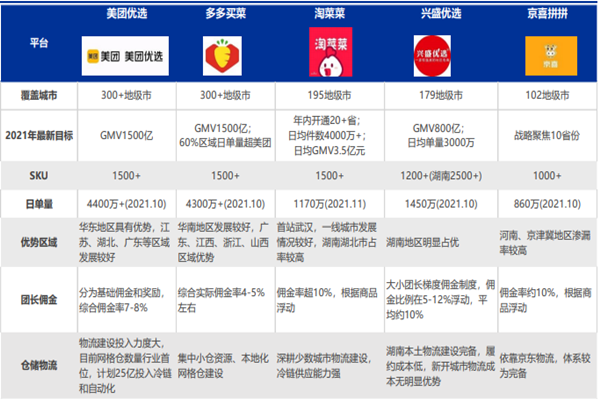Viewport: 600px width, 400px height.
Task: Click the 平台 row label
Action: tap(39, 42)
